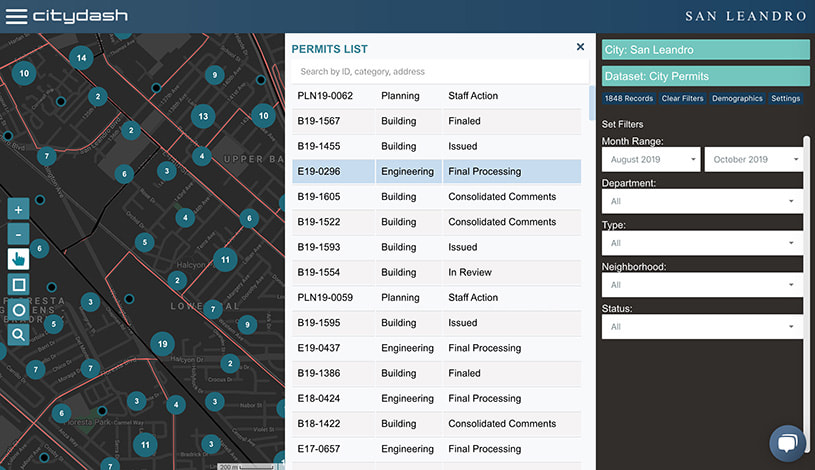The height and width of the screenshot is (470, 815).
Task: Click the City: San Leandro button
Action: 705,50
